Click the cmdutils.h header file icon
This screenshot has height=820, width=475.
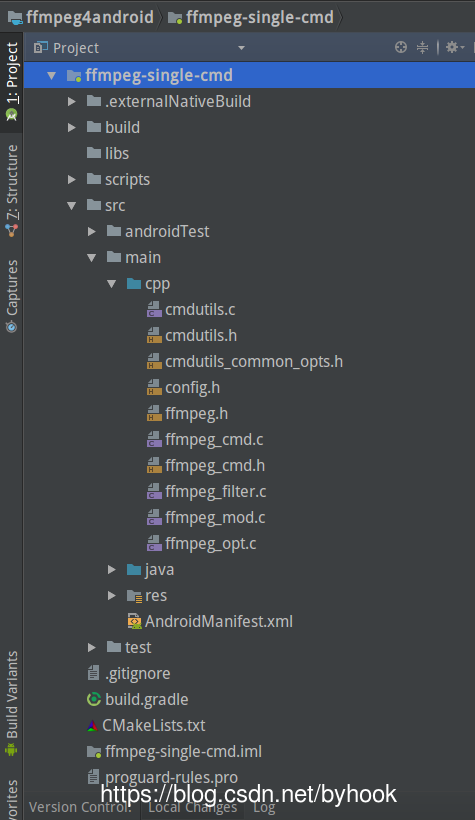pos(154,336)
